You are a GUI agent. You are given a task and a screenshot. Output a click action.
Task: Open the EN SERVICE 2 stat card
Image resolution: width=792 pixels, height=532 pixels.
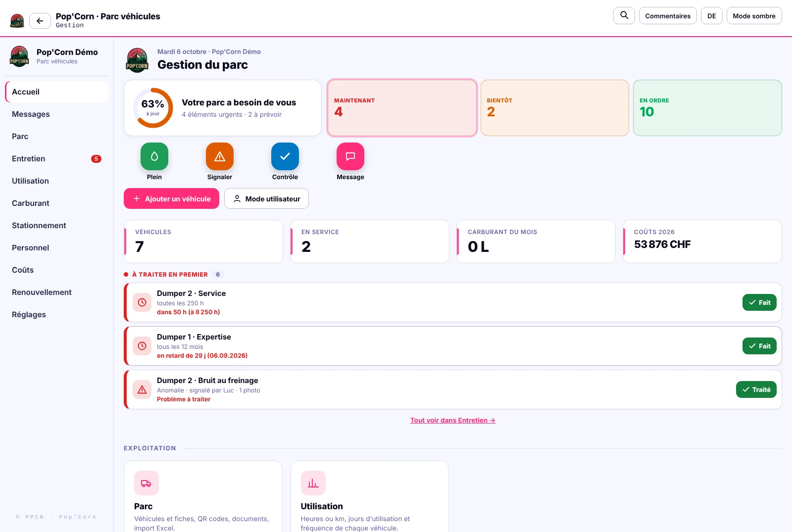(370, 242)
